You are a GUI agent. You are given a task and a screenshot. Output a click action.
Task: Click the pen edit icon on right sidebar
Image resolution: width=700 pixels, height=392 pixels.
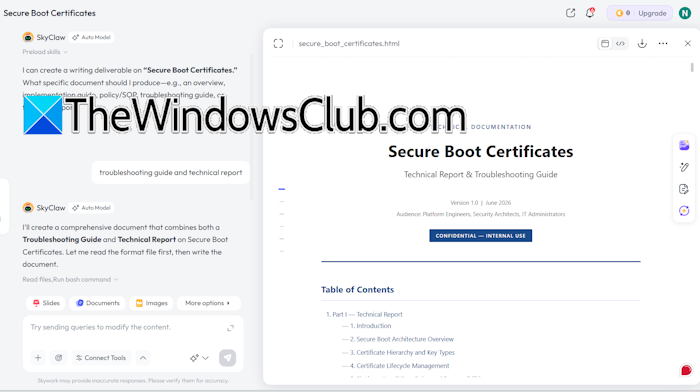coord(684,167)
